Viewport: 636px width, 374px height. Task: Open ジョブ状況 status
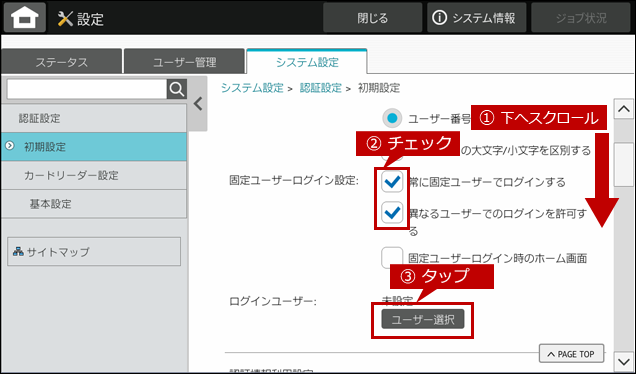coord(581,18)
